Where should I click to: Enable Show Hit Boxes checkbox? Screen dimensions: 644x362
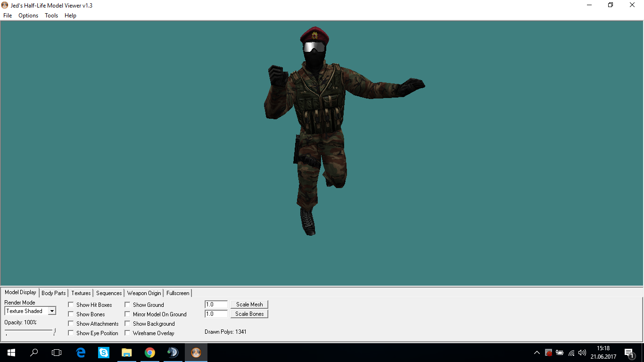(x=71, y=305)
